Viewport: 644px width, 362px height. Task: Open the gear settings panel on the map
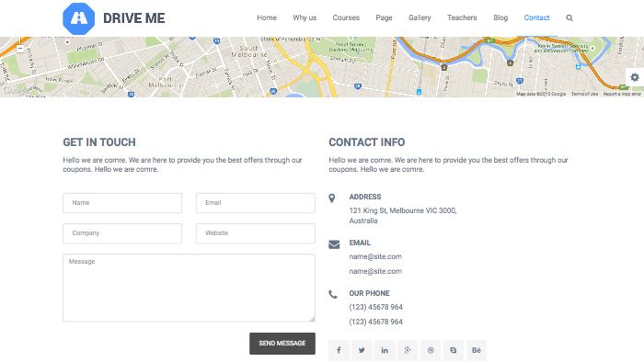click(x=635, y=77)
